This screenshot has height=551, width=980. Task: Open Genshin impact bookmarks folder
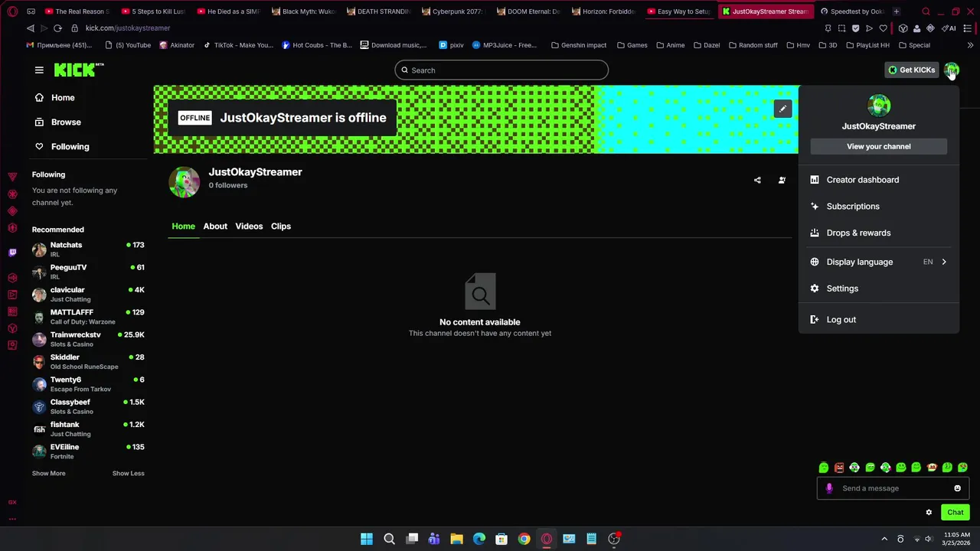[579, 45]
